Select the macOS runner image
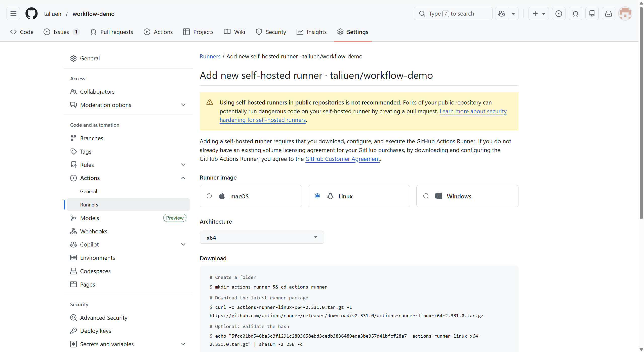644x352 pixels. (209, 196)
